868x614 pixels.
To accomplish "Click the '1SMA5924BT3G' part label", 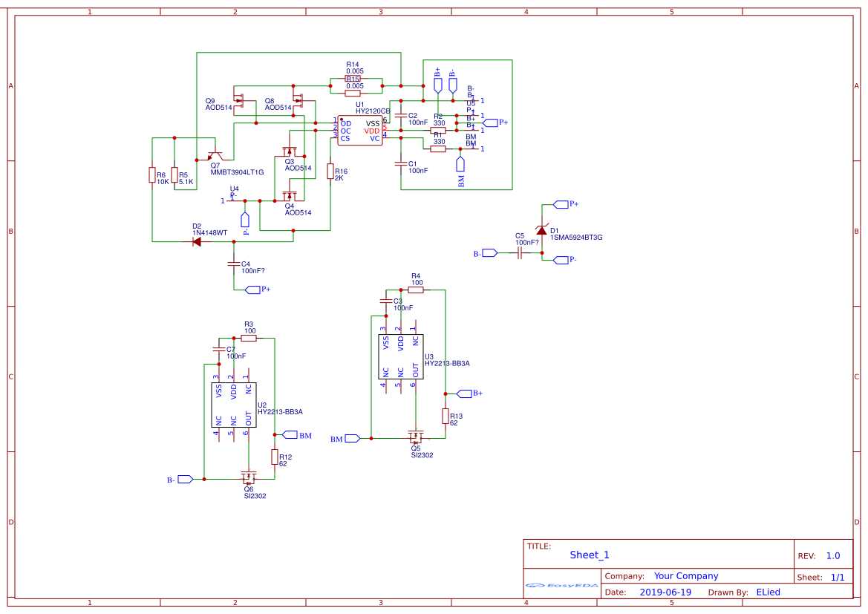I will [576, 238].
